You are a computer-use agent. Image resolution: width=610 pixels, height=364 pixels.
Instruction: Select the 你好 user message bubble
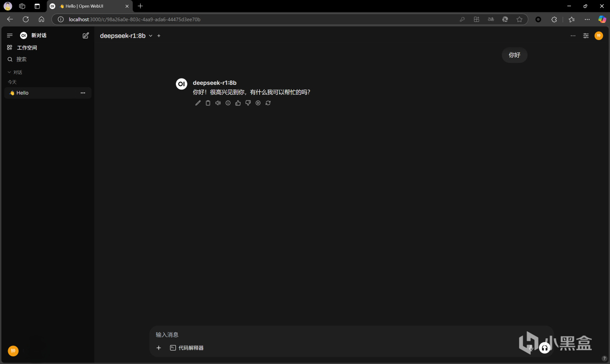[515, 55]
